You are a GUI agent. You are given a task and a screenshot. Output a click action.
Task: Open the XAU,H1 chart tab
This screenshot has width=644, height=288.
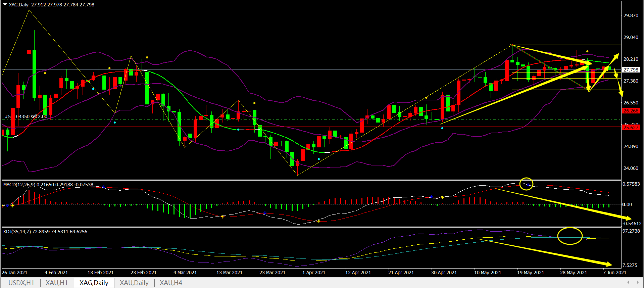coord(56,283)
